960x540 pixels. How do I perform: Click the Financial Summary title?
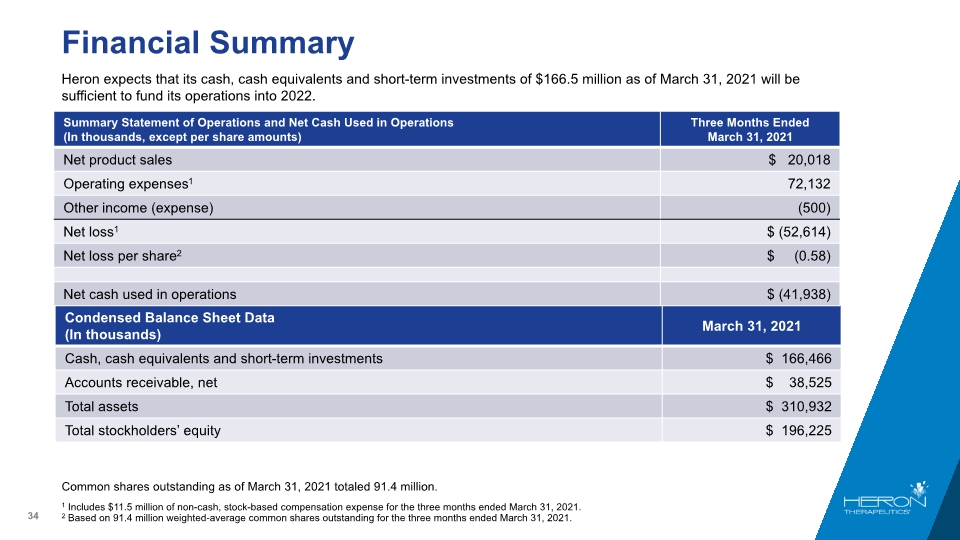[x=208, y=43]
